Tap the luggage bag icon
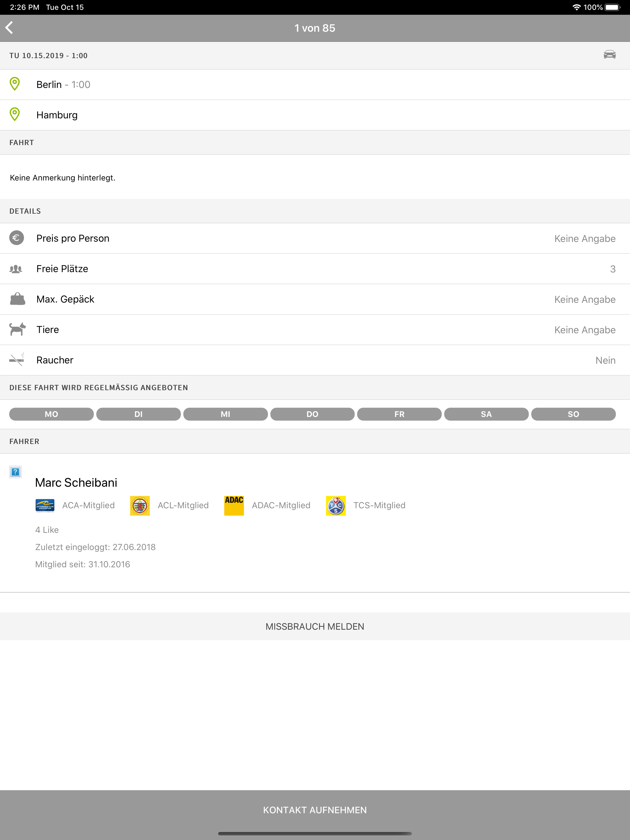The height and width of the screenshot is (840, 630). click(17, 299)
